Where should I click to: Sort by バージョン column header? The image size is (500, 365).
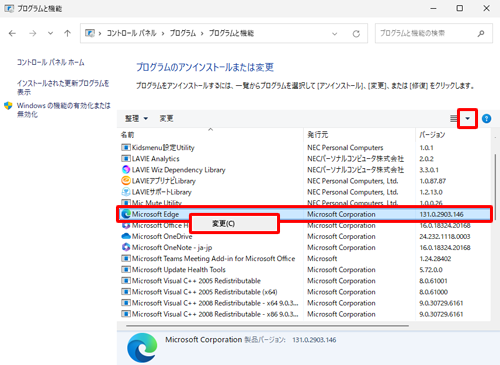[x=432, y=135]
